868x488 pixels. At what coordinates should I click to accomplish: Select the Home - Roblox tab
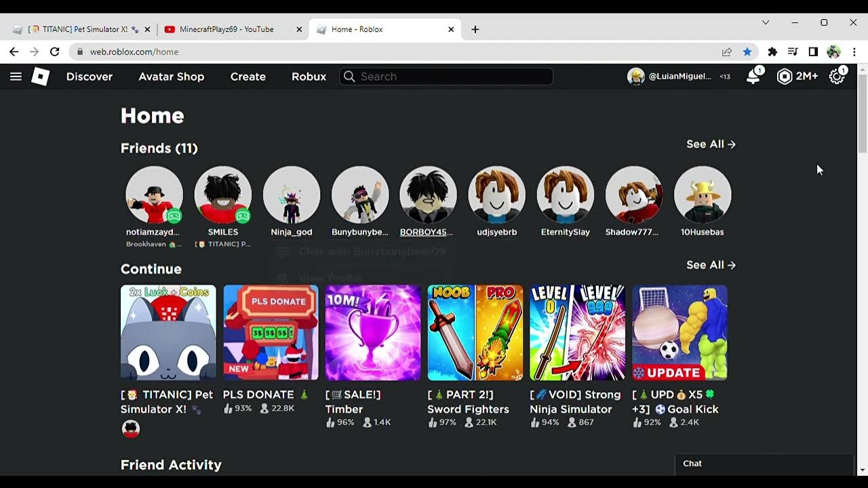[x=385, y=29]
